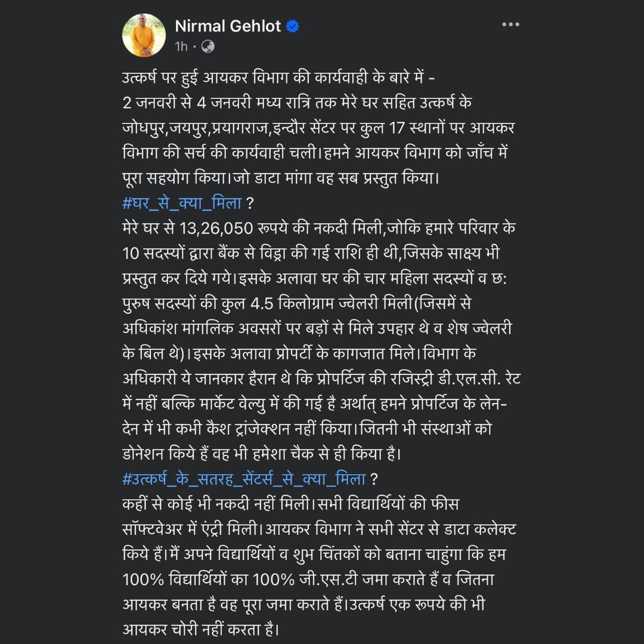Screen dimensions: 644x644
Task: Click the line starting with 10 सदस्यों द्वारा बैंक
Action: (311, 253)
